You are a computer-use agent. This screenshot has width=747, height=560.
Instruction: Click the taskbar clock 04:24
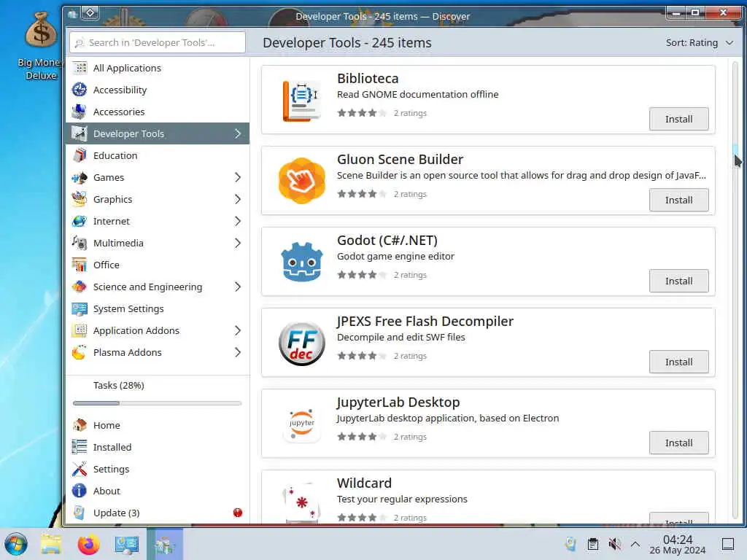coord(678,544)
